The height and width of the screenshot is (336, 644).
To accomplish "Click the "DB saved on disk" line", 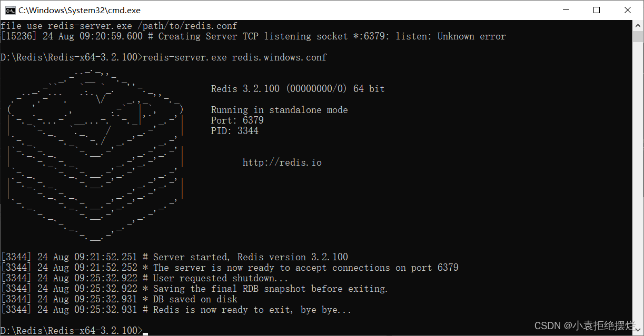I will [119, 299].
